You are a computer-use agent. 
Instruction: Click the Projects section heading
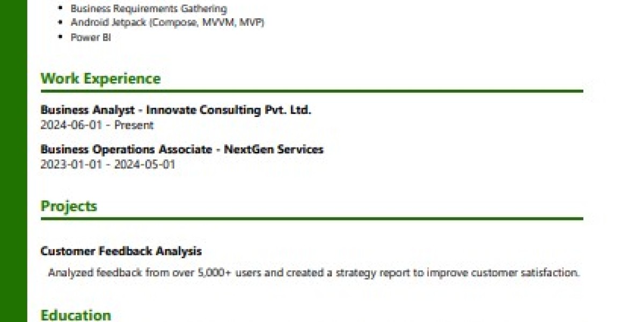point(69,207)
